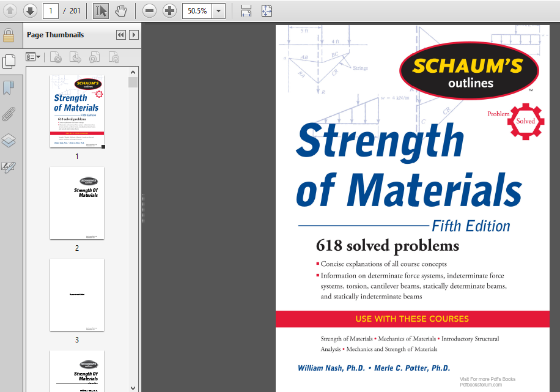The width and height of the screenshot is (560, 392).
Task: Zoom out with the minus button
Action: click(149, 11)
